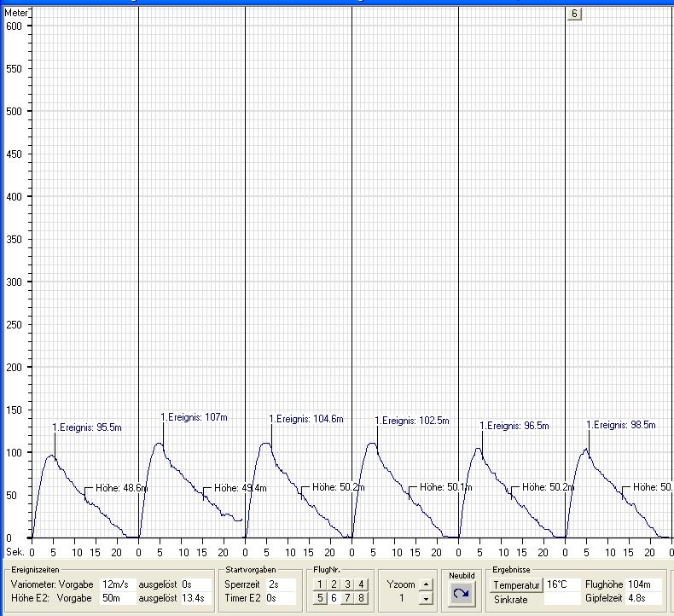Switch to flight number 8

(361, 598)
